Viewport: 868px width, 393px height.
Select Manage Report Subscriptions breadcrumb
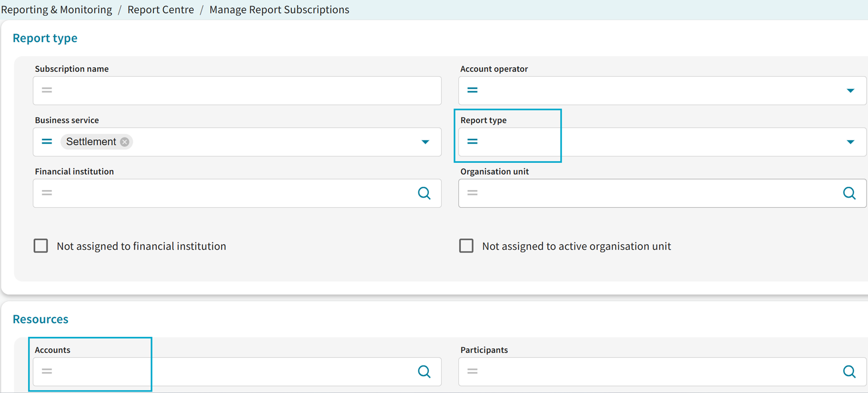279,10
